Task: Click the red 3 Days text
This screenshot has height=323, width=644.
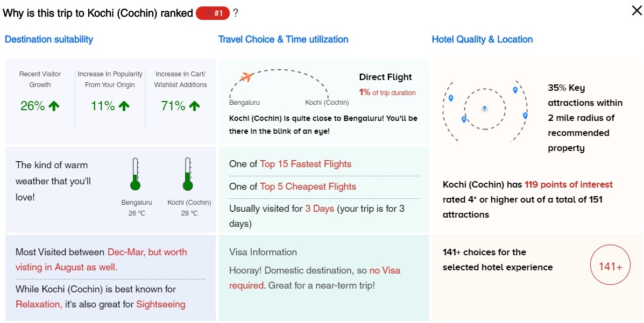Action: pyautogui.click(x=320, y=209)
